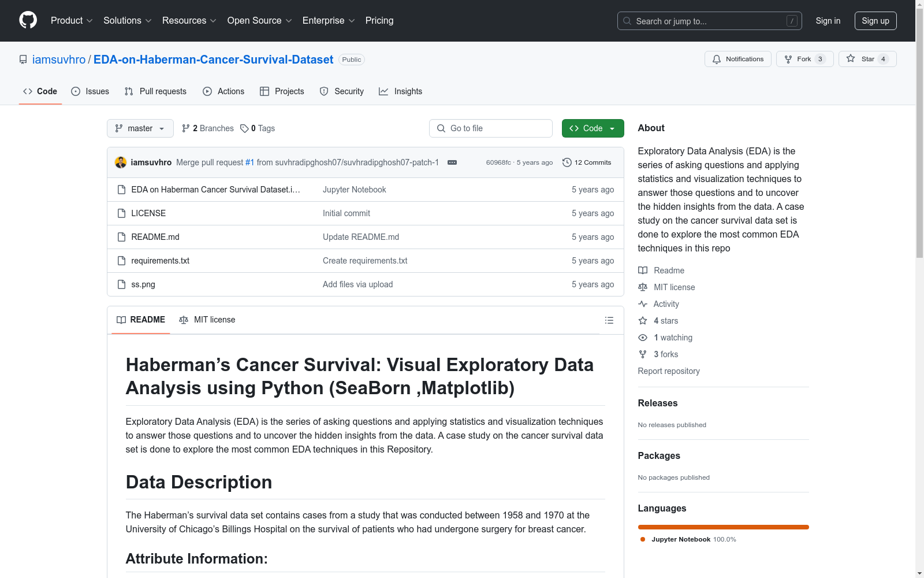
Task: Open the Insights tab
Action: point(401,91)
